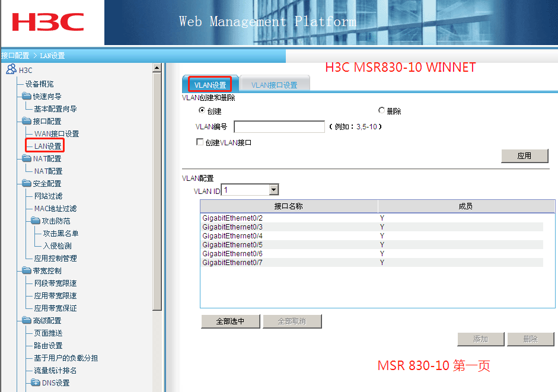The height and width of the screenshot is (392, 558).
Task: Open the NAT配置 child item
Action: tap(49, 171)
